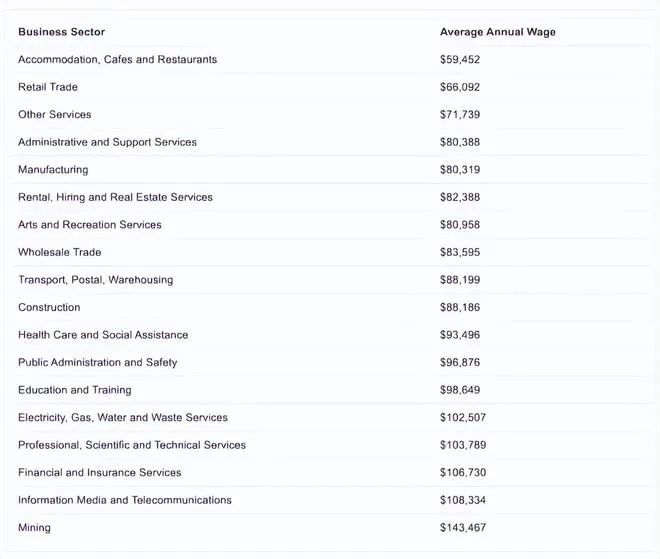Image resolution: width=660 pixels, height=559 pixels.
Task: Select the Accommodation, Cafes and Restaurants row label
Action: point(117,60)
